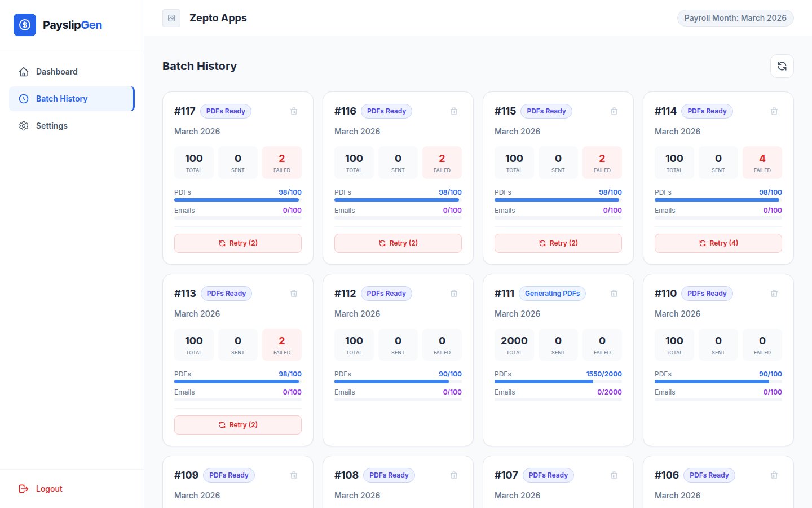Retry failed items in batch #115

pos(558,243)
